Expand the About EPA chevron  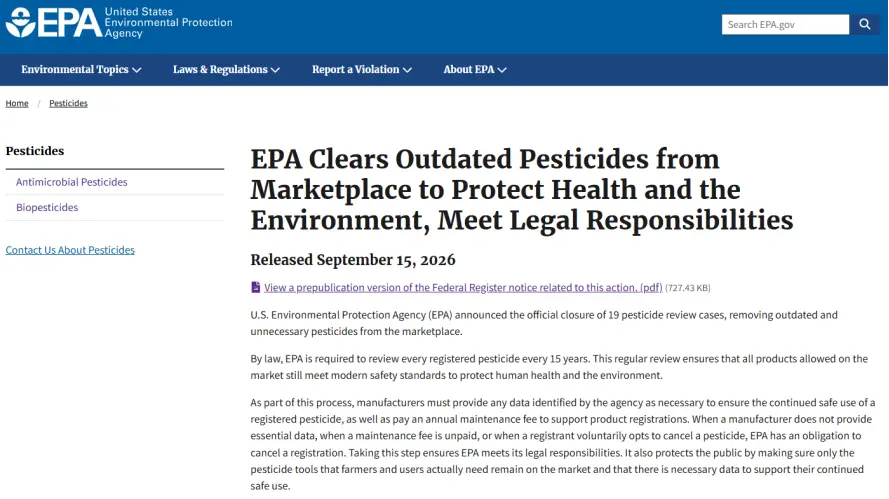coord(502,70)
